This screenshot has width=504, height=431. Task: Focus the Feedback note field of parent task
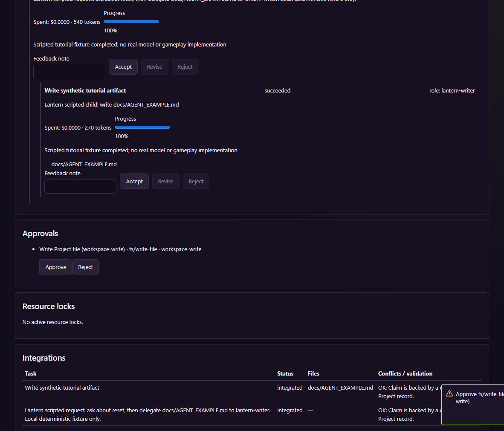69,72
